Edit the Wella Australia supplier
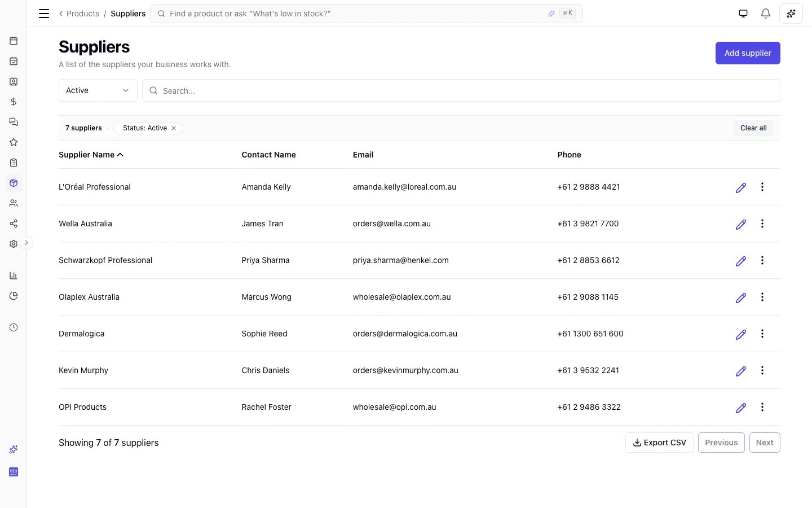The height and width of the screenshot is (508, 812). tap(741, 224)
